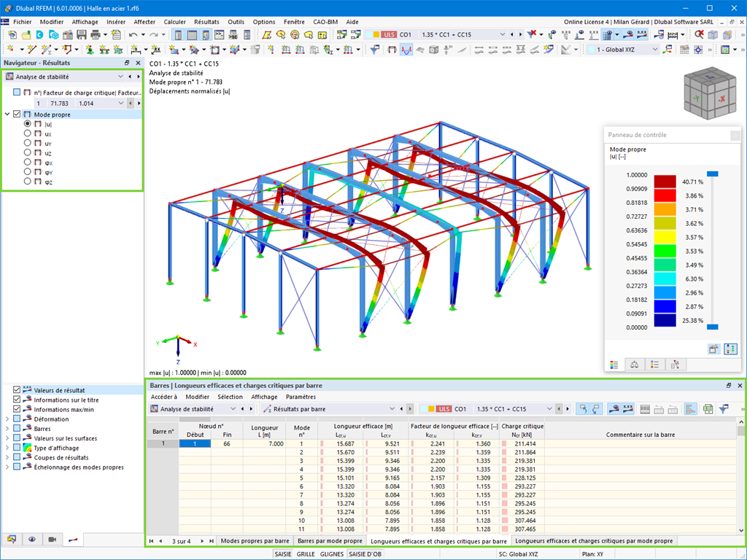Open the table's Analyse de stabilité dropdown
Image resolution: width=747 pixels, height=560 pixels.
point(193,409)
